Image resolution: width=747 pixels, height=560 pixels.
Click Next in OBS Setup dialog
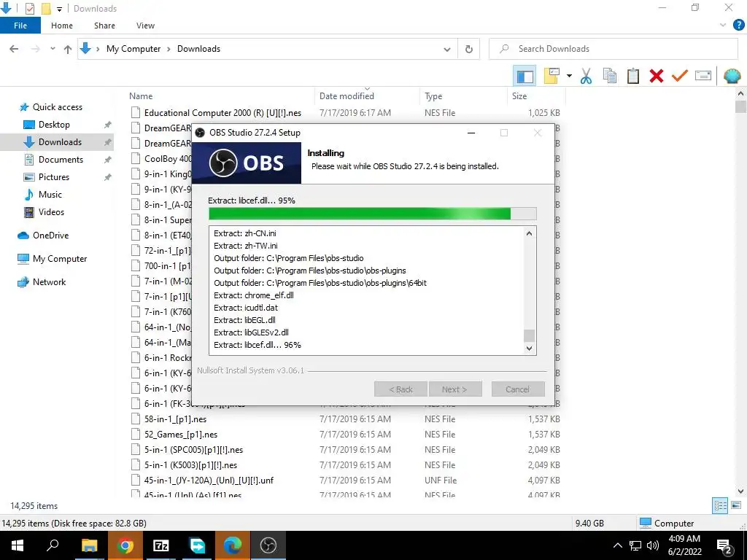coord(455,389)
